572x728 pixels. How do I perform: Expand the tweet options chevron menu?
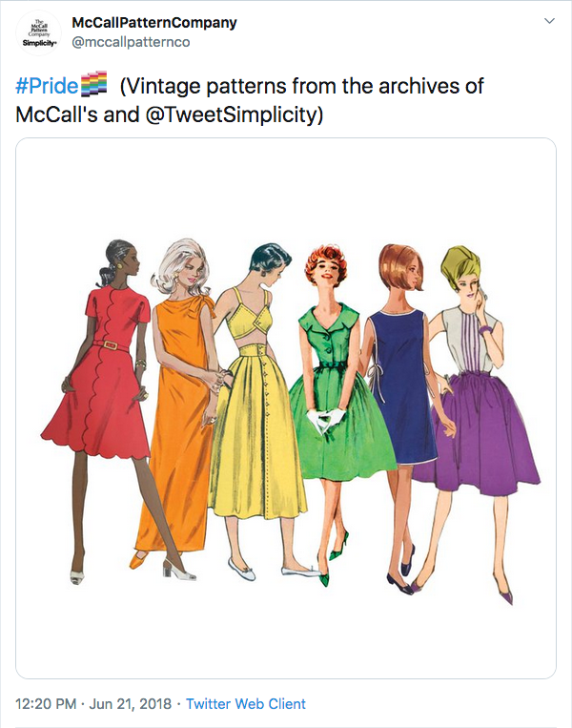(549, 20)
